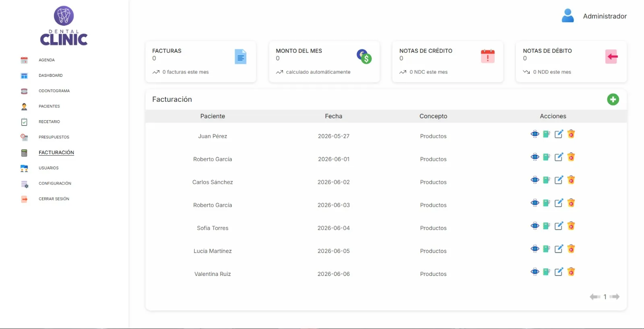This screenshot has height=329, width=644.
Task: Select the Facturación sidebar item
Action: pos(56,152)
